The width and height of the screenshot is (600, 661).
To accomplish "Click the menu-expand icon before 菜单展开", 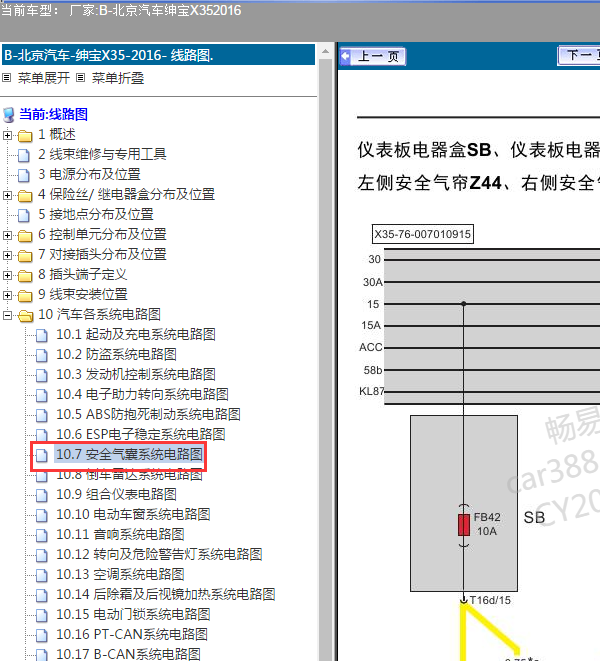I will (x=6, y=78).
